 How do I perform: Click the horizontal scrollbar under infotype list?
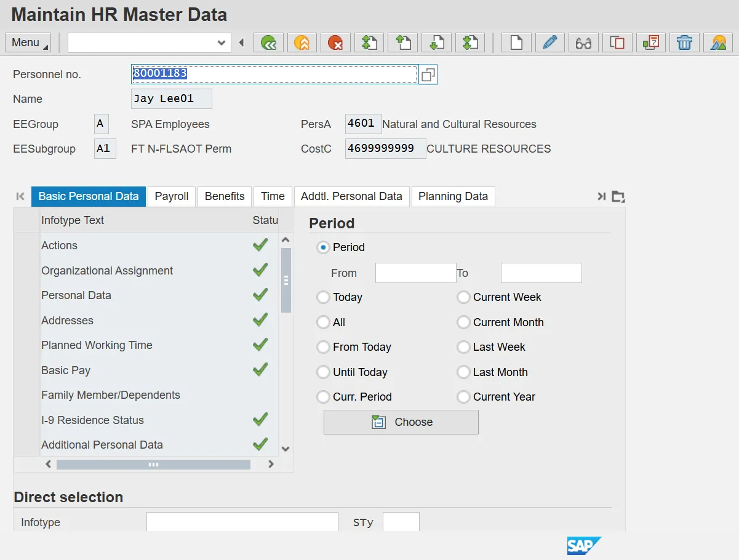153,465
